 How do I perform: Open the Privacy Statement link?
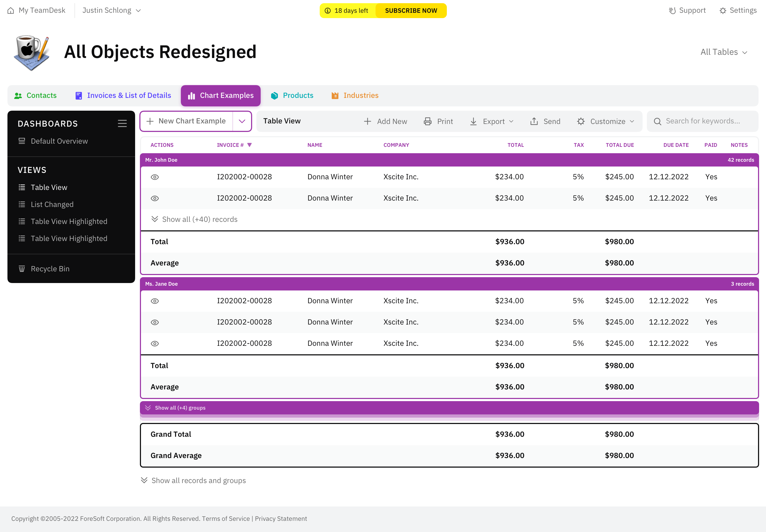pyautogui.click(x=281, y=519)
